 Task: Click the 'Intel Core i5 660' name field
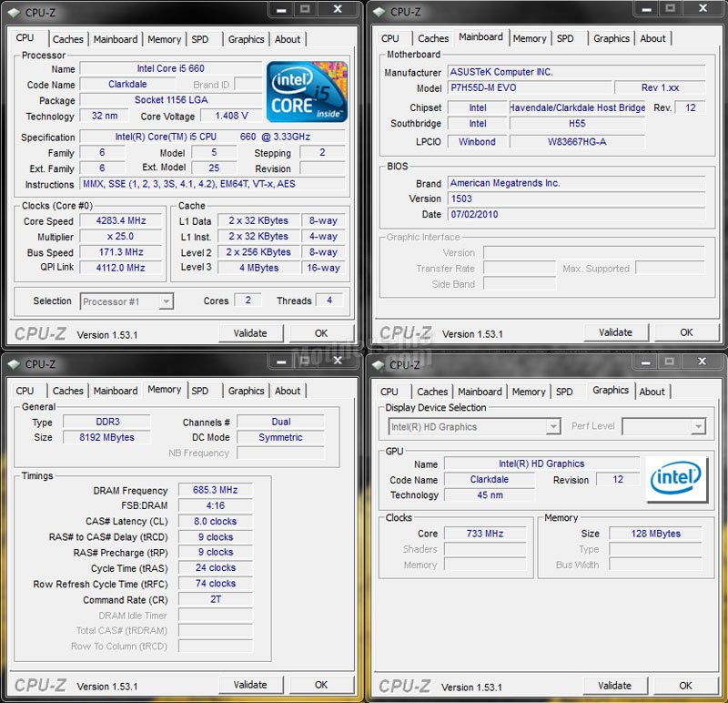[x=171, y=68]
